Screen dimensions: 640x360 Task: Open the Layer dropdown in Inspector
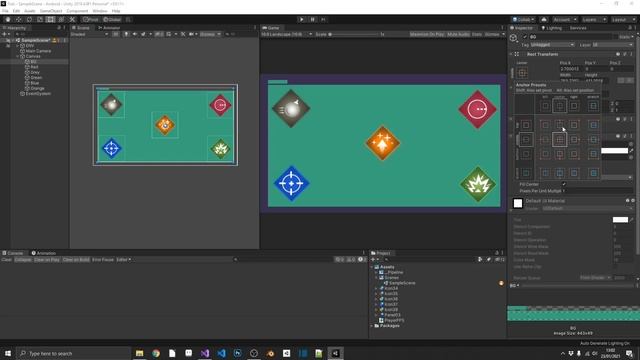(x=613, y=44)
